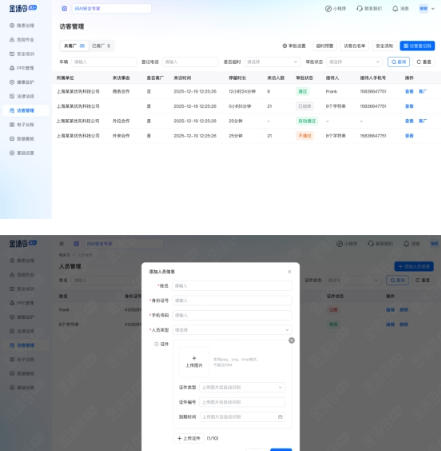This screenshot has height=451, width=441.
Task: Select the 未离厂 tab
Action: (x=75, y=46)
